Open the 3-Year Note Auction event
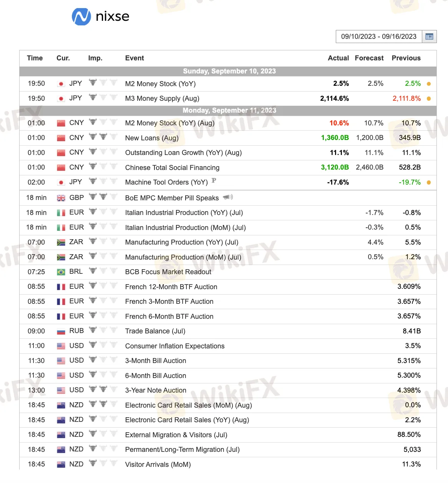The image size is (448, 483). click(x=156, y=390)
